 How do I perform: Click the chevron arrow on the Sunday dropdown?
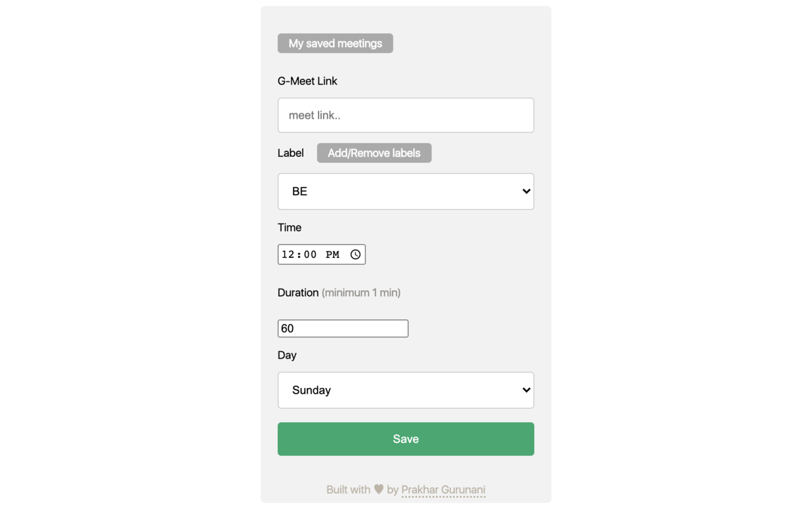pyautogui.click(x=526, y=390)
